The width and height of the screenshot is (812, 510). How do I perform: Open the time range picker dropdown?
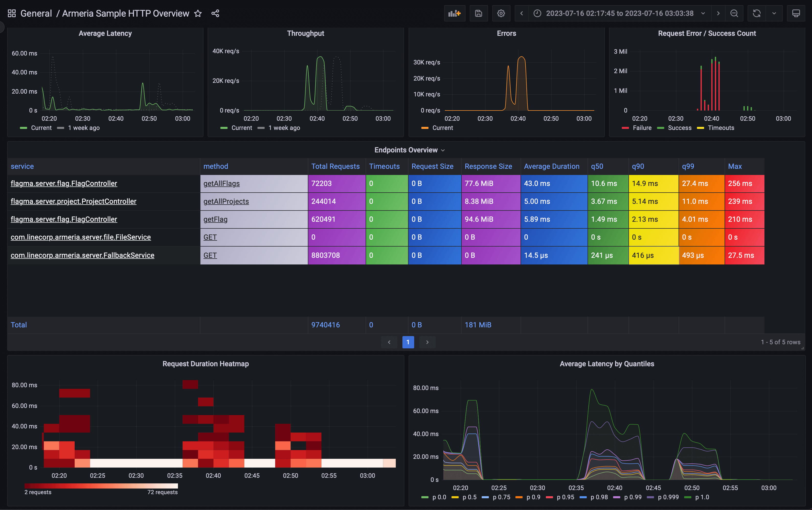(619, 14)
